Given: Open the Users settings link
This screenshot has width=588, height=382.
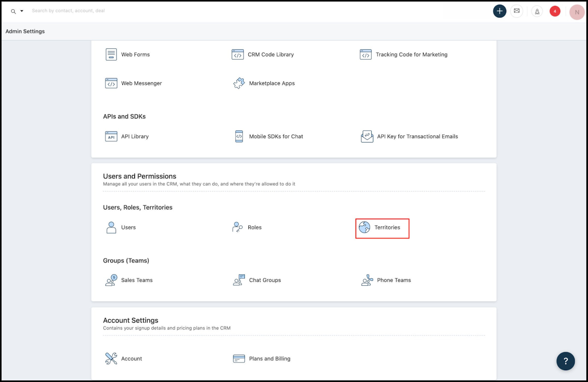Looking at the screenshot, I should click(x=128, y=227).
